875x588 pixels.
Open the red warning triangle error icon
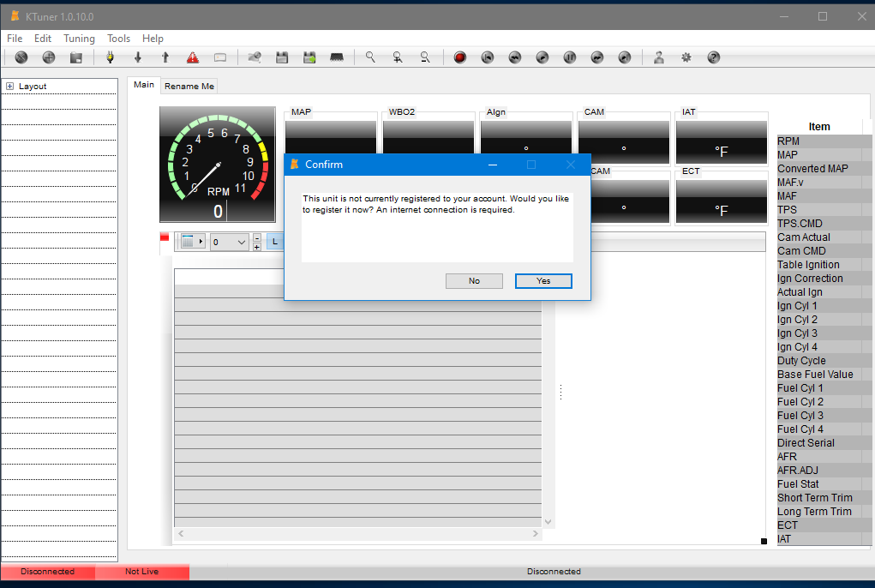[193, 57]
